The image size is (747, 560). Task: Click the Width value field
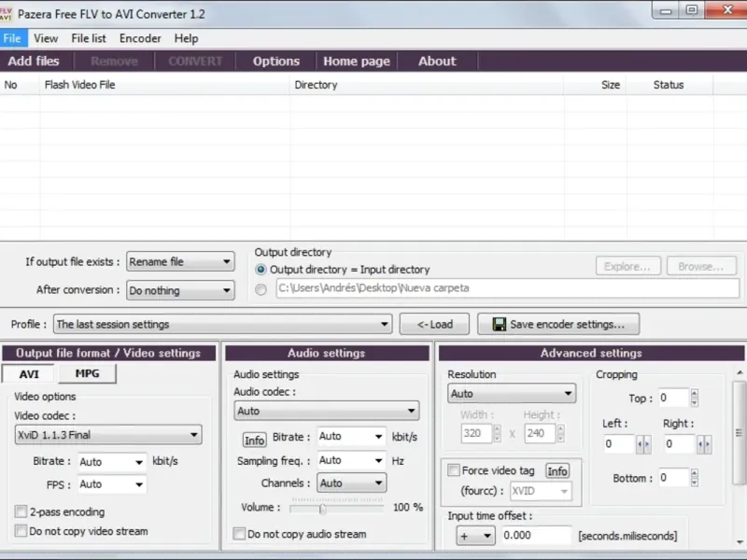(476, 433)
